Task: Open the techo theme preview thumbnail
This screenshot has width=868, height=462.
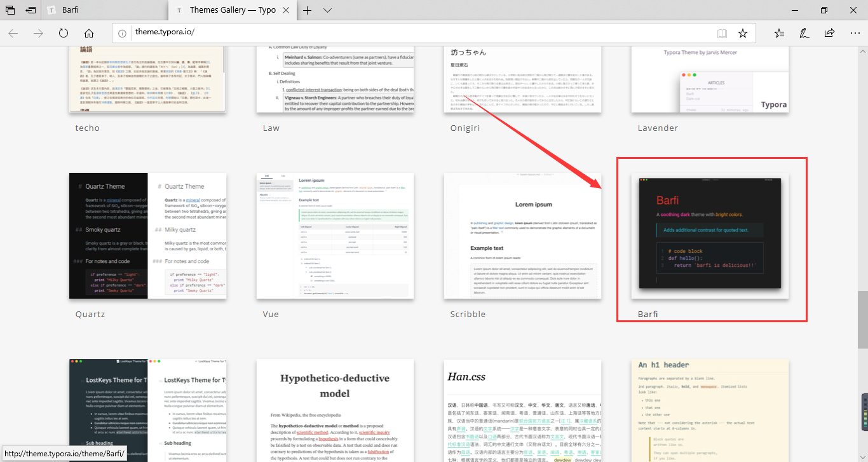Action: [147, 79]
